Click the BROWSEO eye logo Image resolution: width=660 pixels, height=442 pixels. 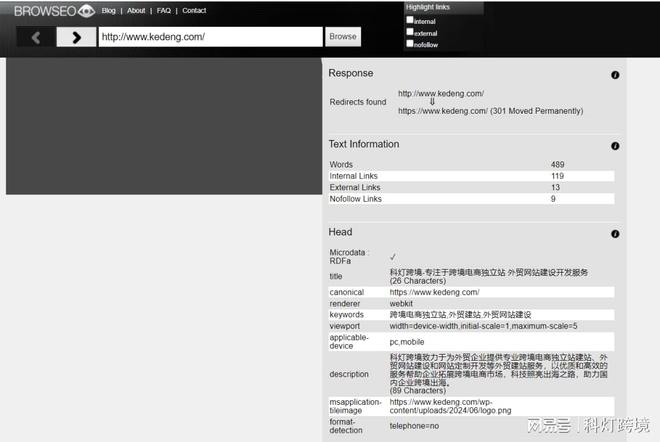pos(55,11)
